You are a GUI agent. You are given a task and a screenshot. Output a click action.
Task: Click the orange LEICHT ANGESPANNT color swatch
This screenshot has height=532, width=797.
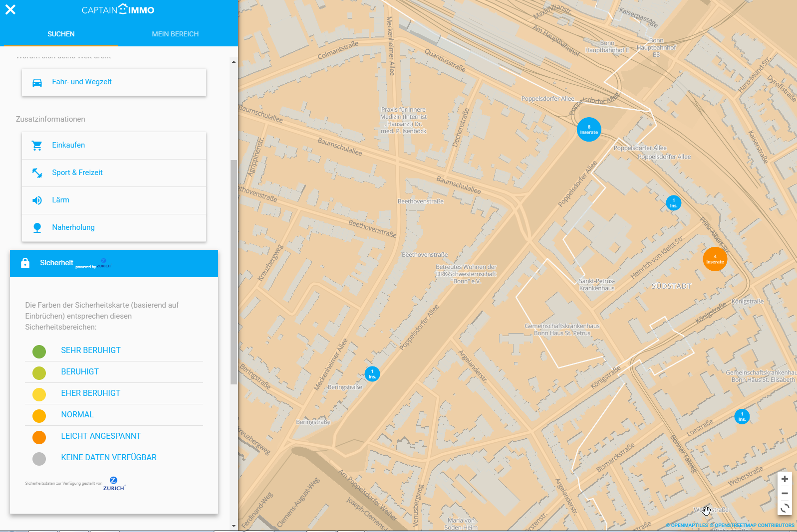click(x=39, y=437)
